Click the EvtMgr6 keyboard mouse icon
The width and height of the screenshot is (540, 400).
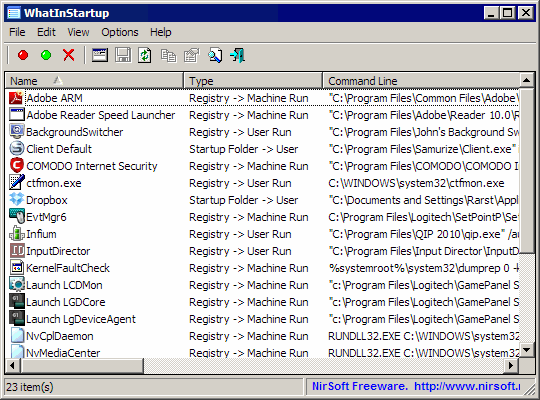point(17,217)
